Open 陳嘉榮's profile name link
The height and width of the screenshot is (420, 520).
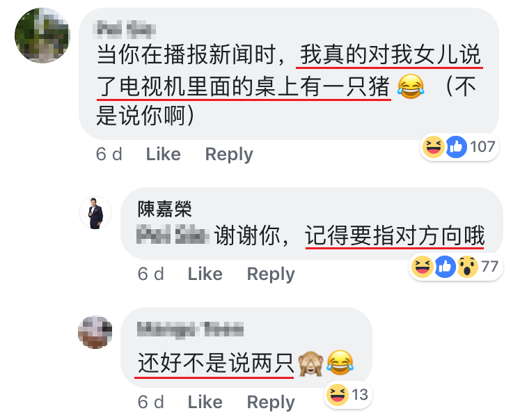[x=165, y=209]
